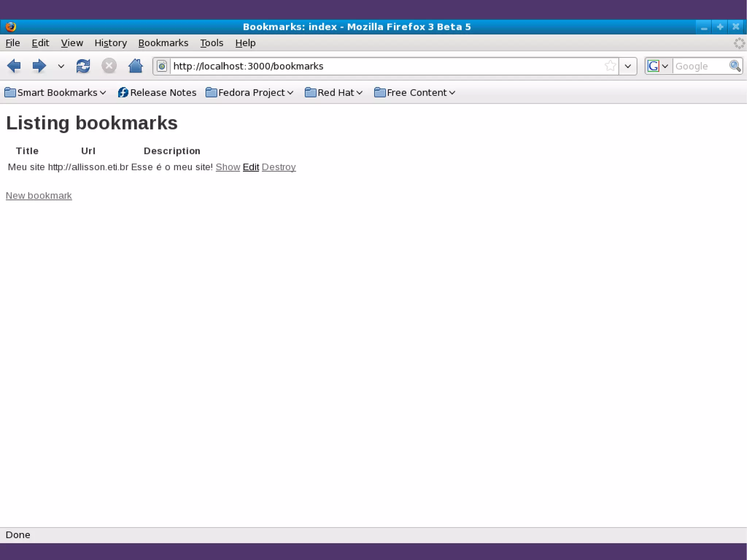
Task: Go to the Home page icon
Action: pyautogui.click(x=135, y=66)
